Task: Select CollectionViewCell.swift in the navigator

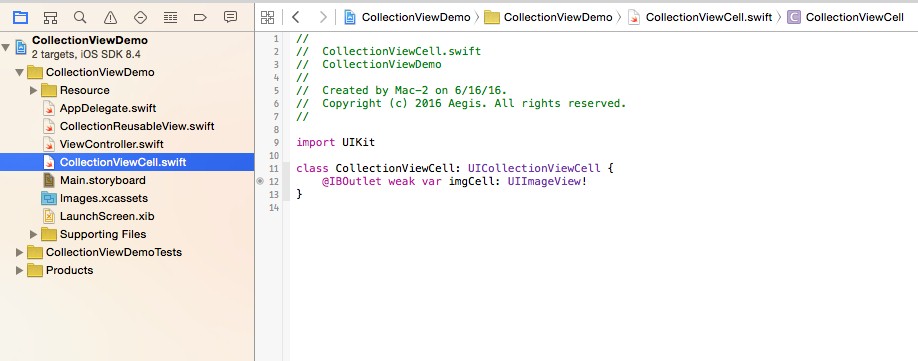Action: point(127,162)
